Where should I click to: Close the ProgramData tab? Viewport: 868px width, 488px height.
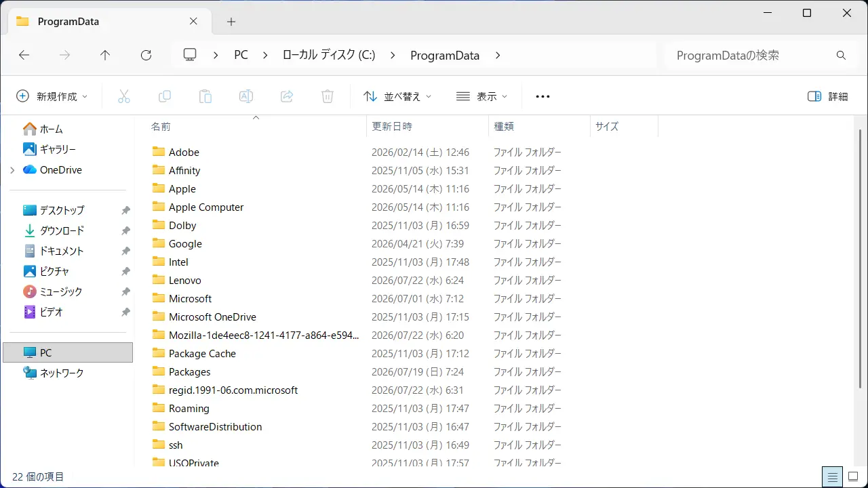(193, 21)
